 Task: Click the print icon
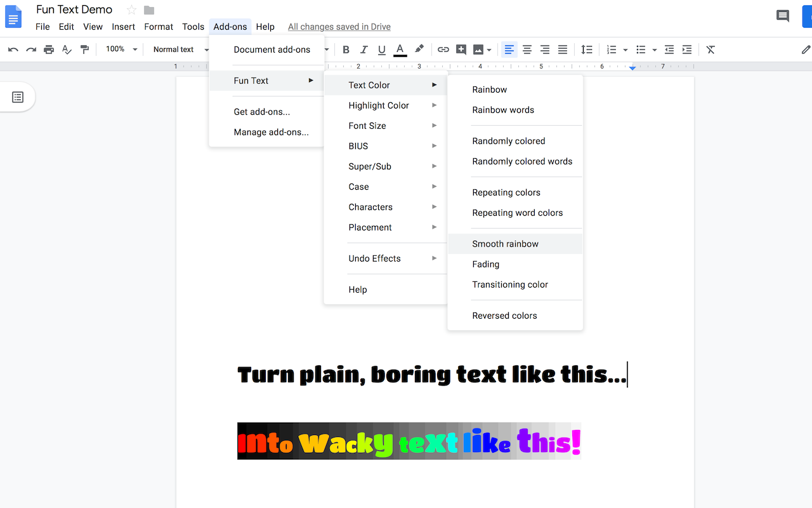49,50
